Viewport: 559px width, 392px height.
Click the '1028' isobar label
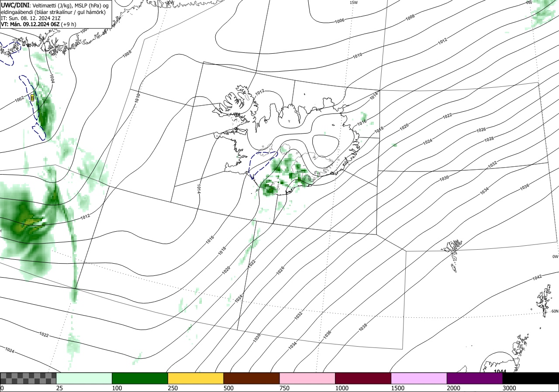(x=489, y=139)
